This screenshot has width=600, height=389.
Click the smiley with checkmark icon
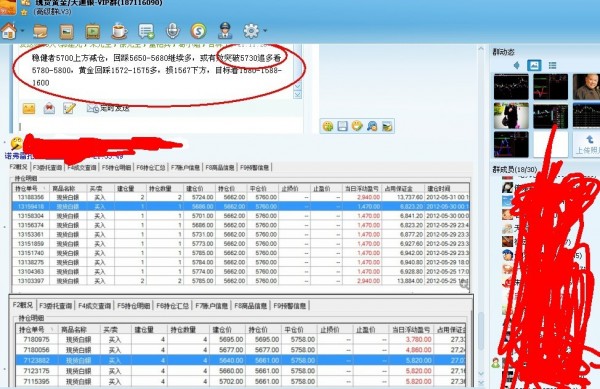tap(357, 126)
